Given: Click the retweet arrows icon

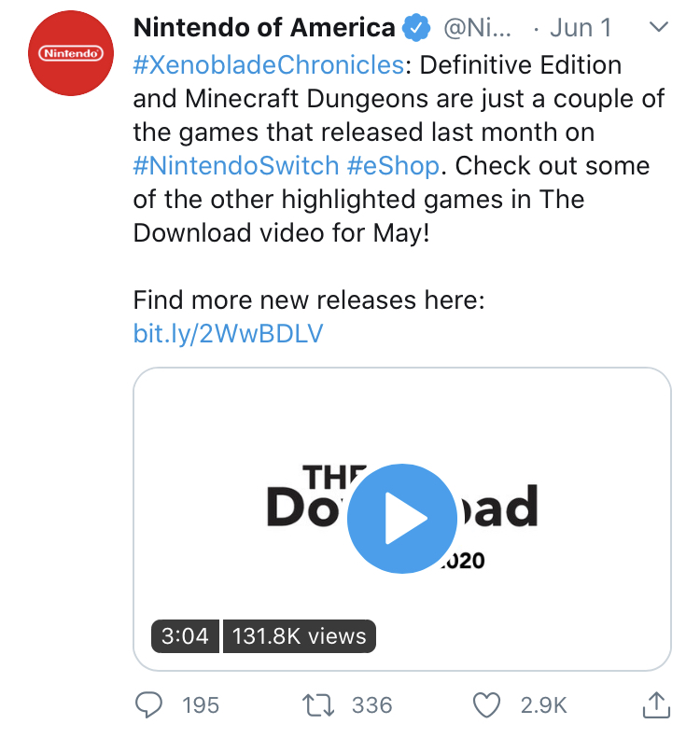Looking at the screenshot, I should [x=318, y=705].
